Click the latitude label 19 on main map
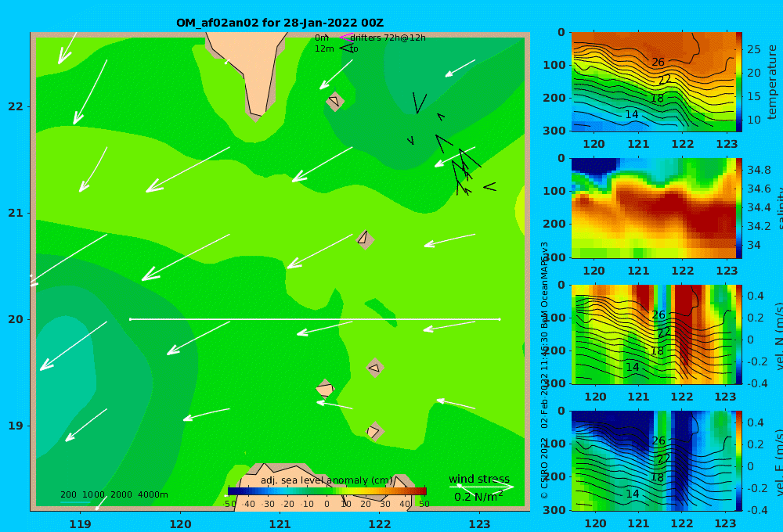The image size is (783, 532). [x=16, y=426]
